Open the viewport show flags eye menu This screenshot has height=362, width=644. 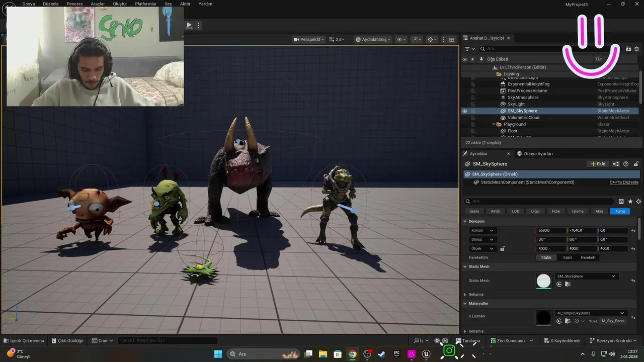click(401, 39)
